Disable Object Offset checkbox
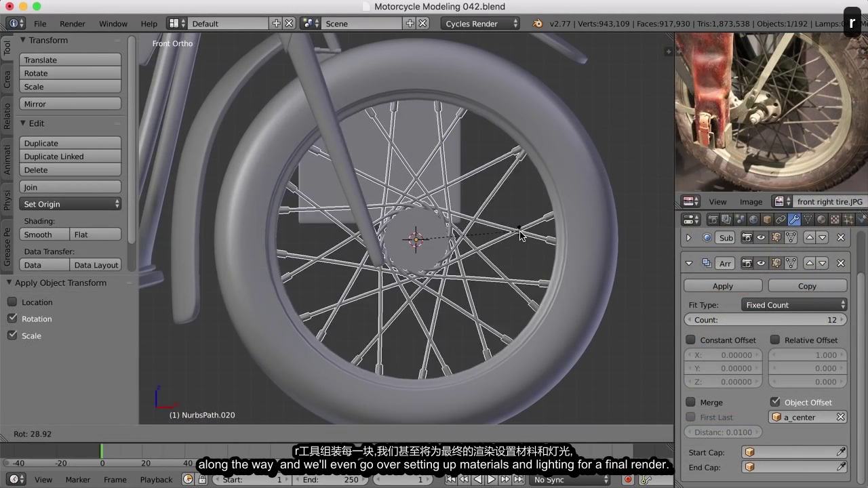 [x=775, y=402]
